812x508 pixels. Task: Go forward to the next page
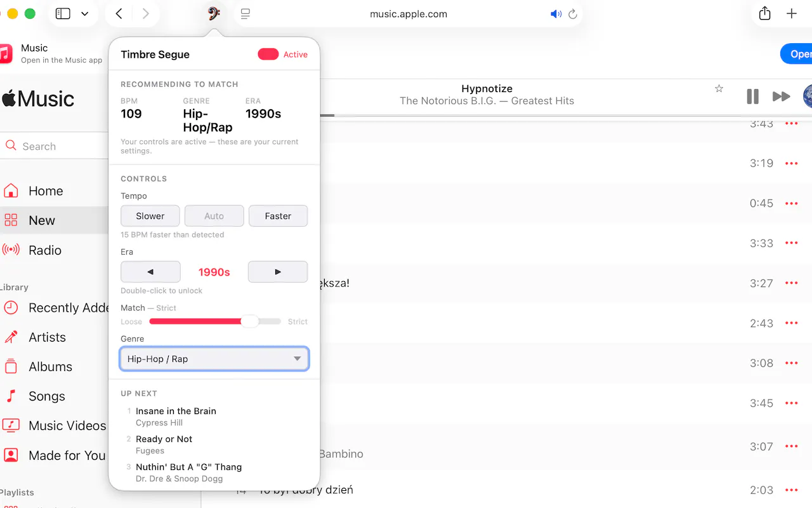point(146,13)
